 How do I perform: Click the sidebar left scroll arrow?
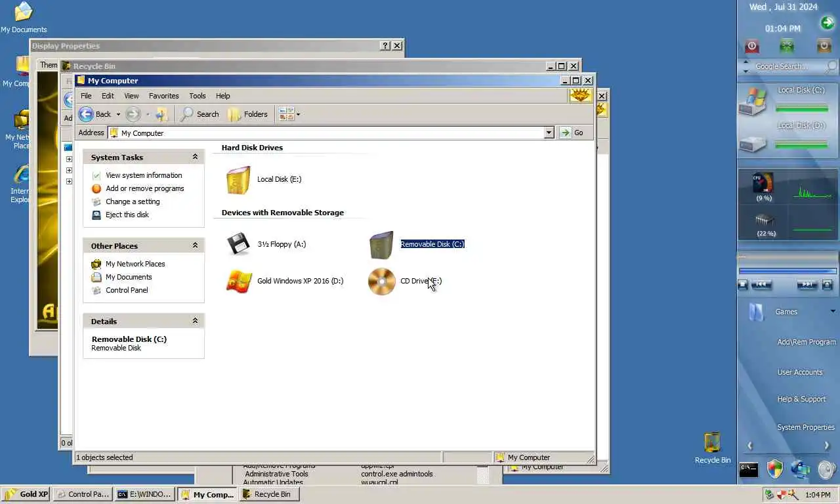749,446
